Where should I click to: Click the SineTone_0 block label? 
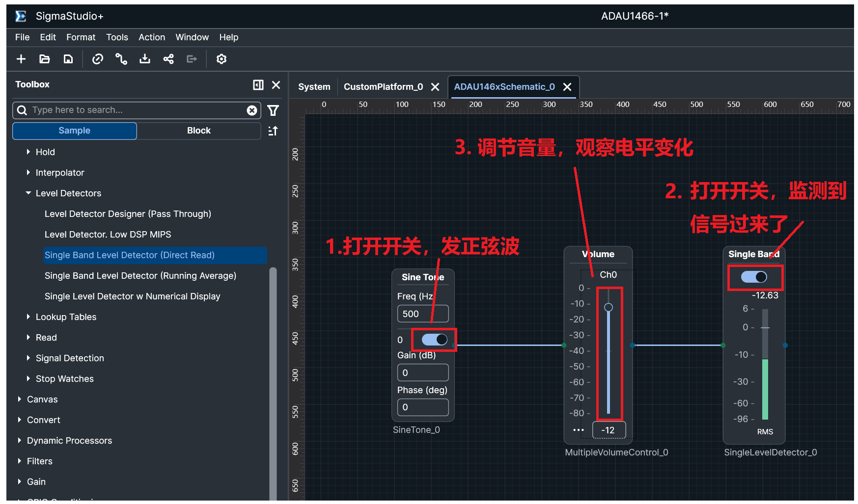(416, 430)
